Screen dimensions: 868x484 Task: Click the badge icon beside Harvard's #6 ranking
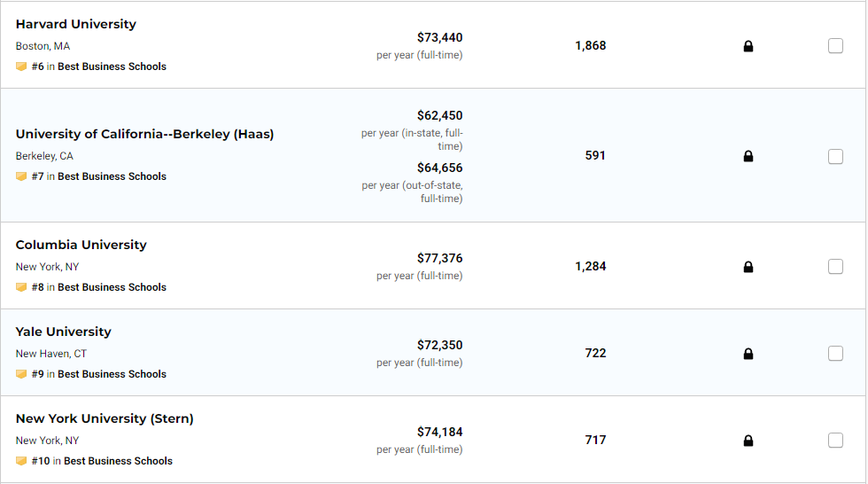pyautogui.click(x=21, y=66)
